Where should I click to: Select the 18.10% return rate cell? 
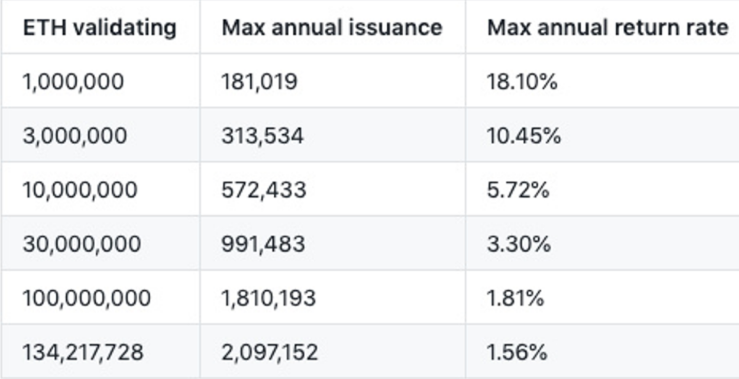point(522,82)
